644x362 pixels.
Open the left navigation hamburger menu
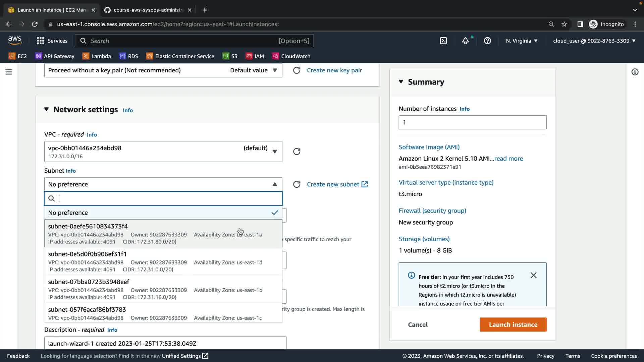click(9, 72)
